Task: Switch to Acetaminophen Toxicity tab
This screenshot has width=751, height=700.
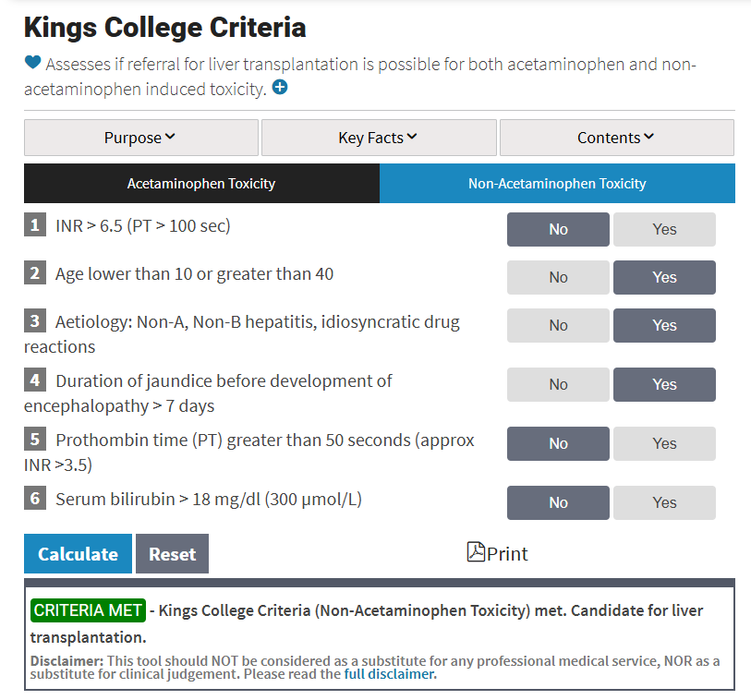Action: click(201, 183)
